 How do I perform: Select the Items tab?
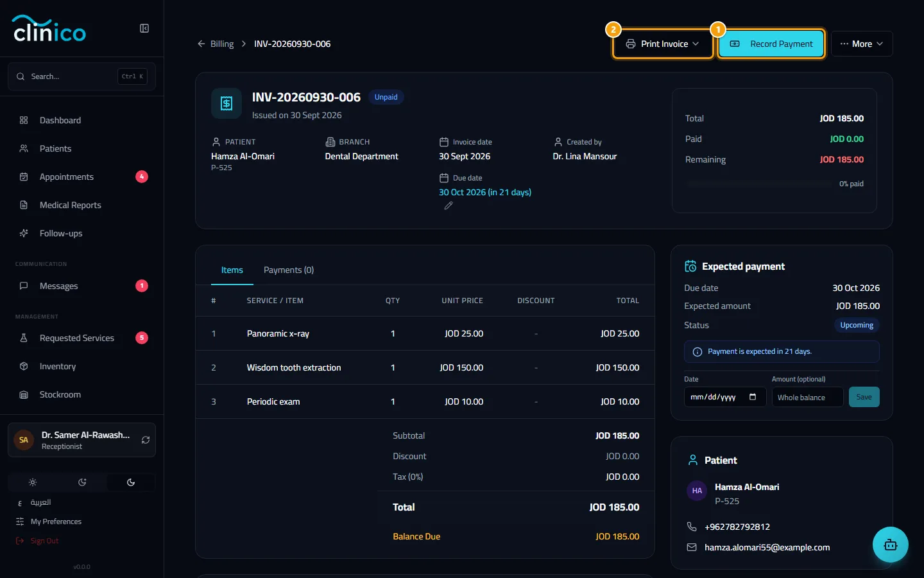pyautogui.click(x=232, y=270)
